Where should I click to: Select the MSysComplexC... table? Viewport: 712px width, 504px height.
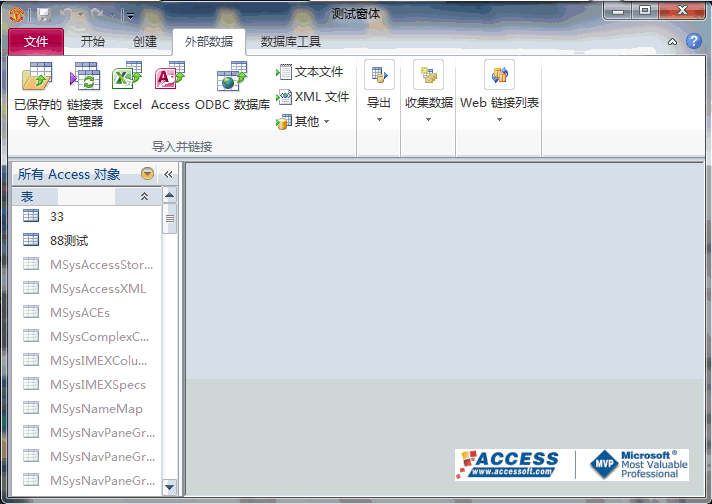coord(87,337)
